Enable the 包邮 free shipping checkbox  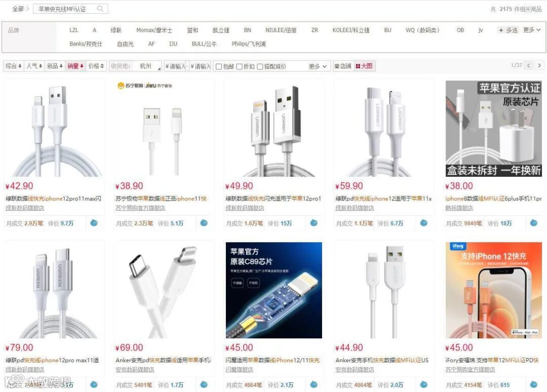(219, 66)
